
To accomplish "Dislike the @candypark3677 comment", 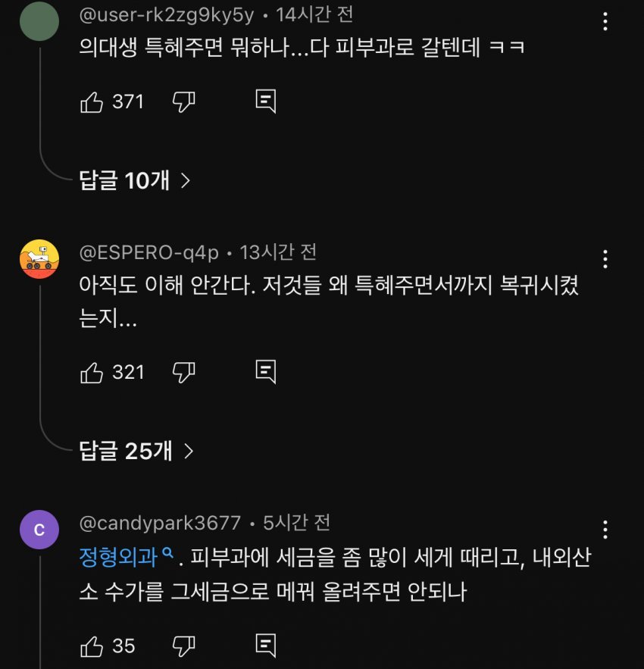I will point(184,646).
